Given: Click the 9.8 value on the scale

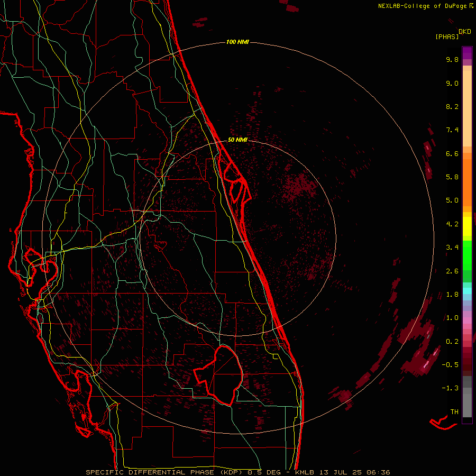Looking at the screenshot, I should coord(452,59).
